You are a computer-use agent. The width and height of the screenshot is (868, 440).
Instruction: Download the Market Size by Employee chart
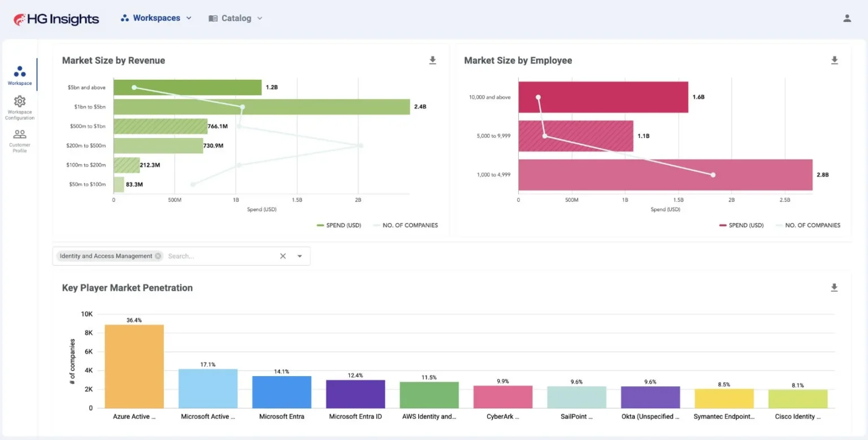pos(835,61)
